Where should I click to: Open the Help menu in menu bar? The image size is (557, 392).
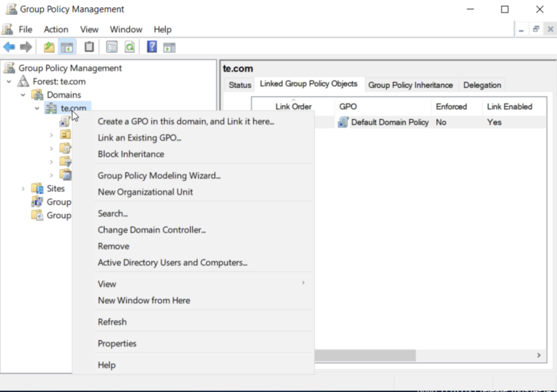coord(163,29)
